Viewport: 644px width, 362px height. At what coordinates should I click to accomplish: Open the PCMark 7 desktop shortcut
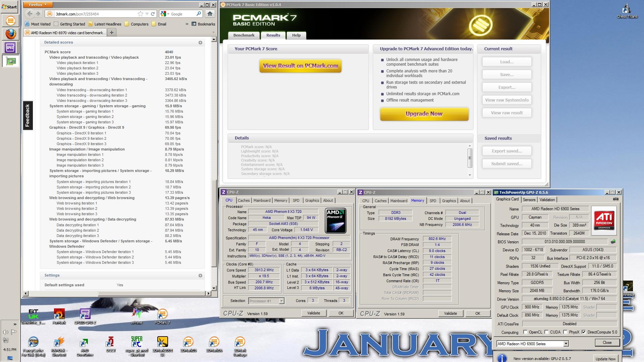162,316
